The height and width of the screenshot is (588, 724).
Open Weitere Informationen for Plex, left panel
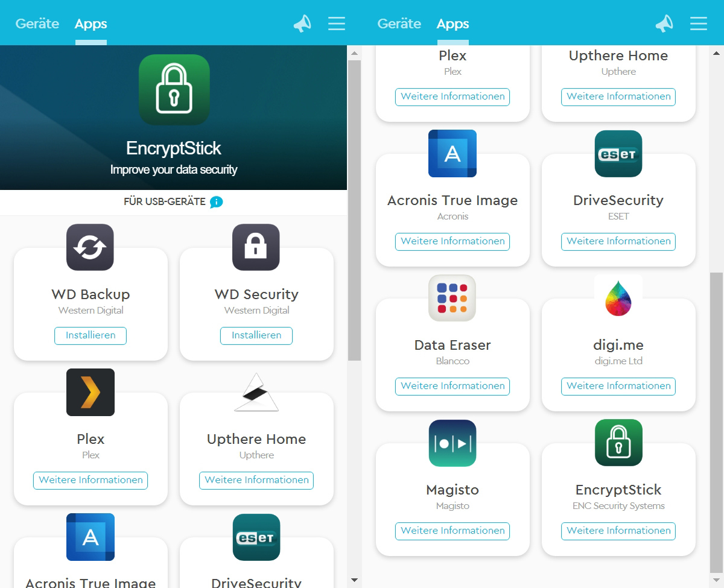[x=91, y=480]
